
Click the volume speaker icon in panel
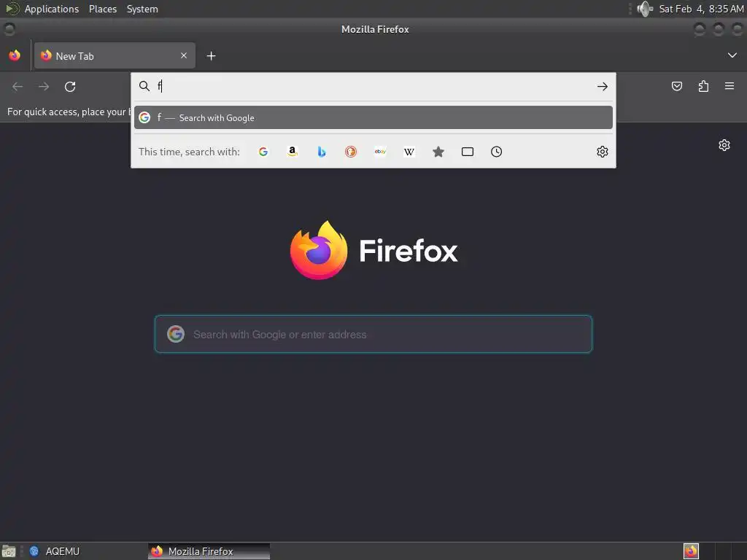tap(645, 9)
